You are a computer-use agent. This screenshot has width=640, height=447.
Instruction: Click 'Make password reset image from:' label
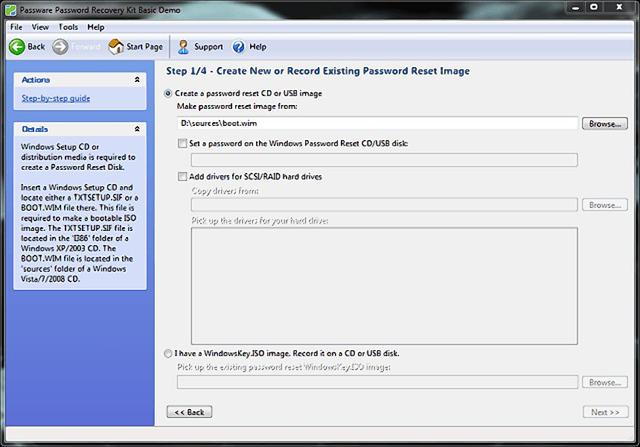coord(237,106)
